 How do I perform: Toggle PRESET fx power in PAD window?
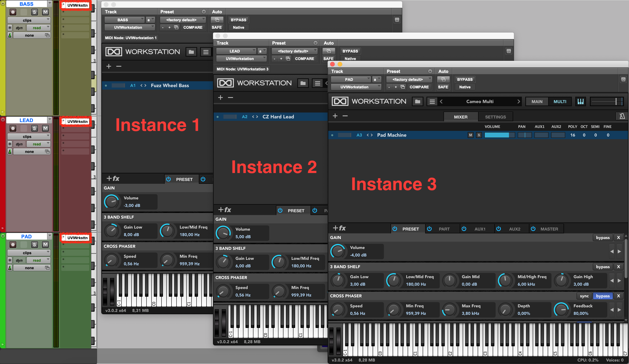point(395,229)
